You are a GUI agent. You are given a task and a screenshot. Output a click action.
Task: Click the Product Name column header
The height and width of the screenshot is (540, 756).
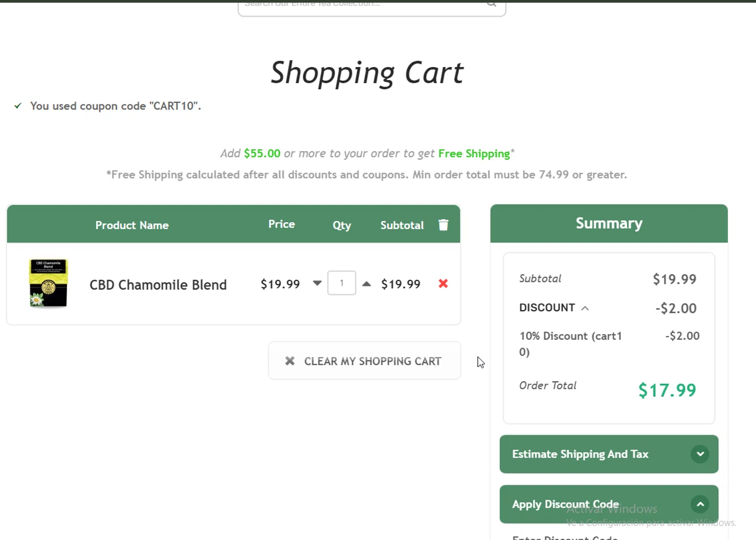point(132,225)
